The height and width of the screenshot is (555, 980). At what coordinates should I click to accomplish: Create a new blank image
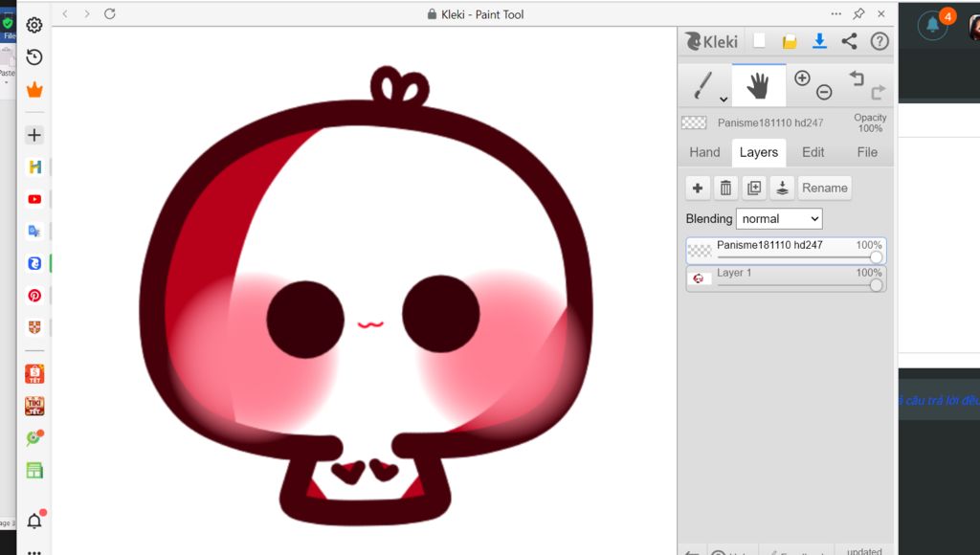(759, 41)
